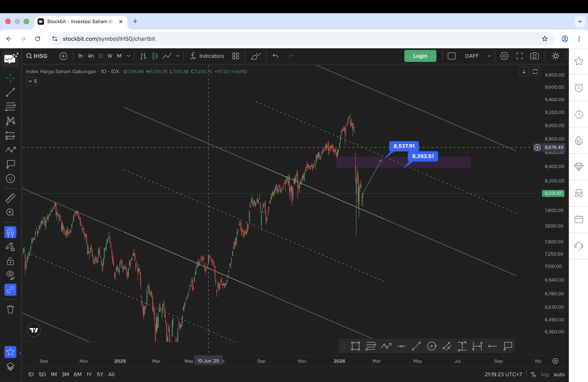This screenshot has height=382, width=588.
Task: Enter fullscreen chart mode
Action: tap(520, 56)
